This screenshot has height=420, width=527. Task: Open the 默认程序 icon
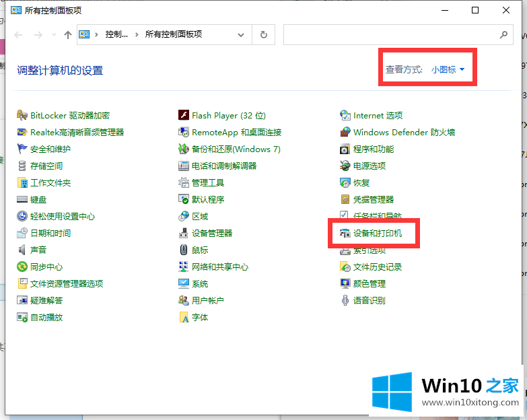(x=184, y=199)
